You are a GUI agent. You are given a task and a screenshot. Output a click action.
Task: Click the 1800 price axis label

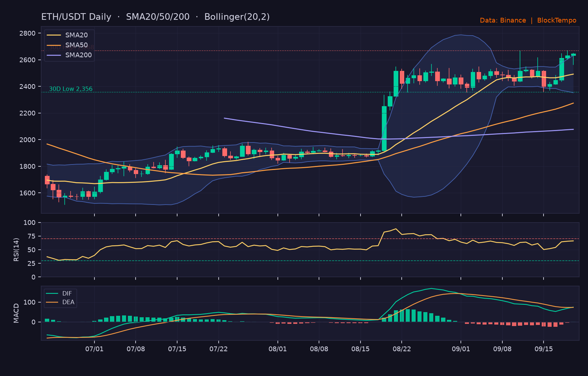tap(28, 166)
